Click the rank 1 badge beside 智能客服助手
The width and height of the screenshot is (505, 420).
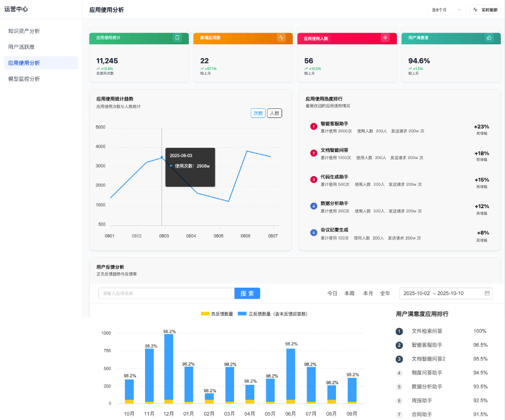coord(314,126)
